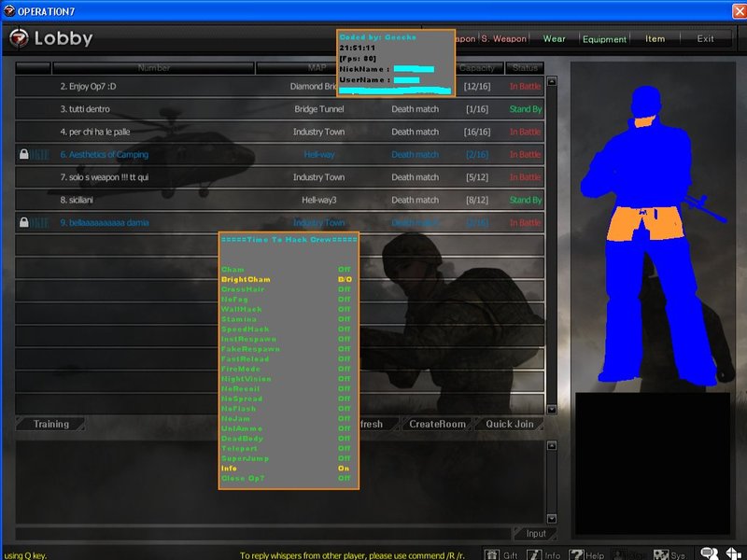Viewport: 747px width, 560px height.
Task: Select Exit in the top menu
Action: click(706, 38)
